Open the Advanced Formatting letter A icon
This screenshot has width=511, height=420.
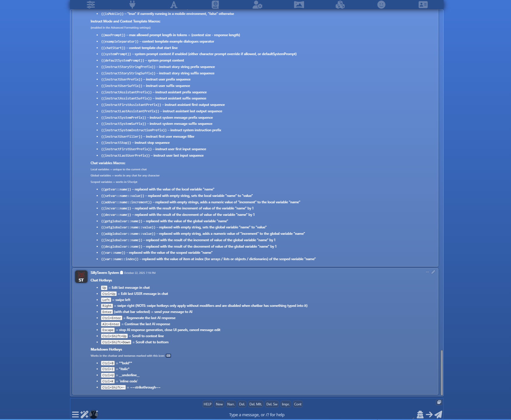click(x=174, y=5)
